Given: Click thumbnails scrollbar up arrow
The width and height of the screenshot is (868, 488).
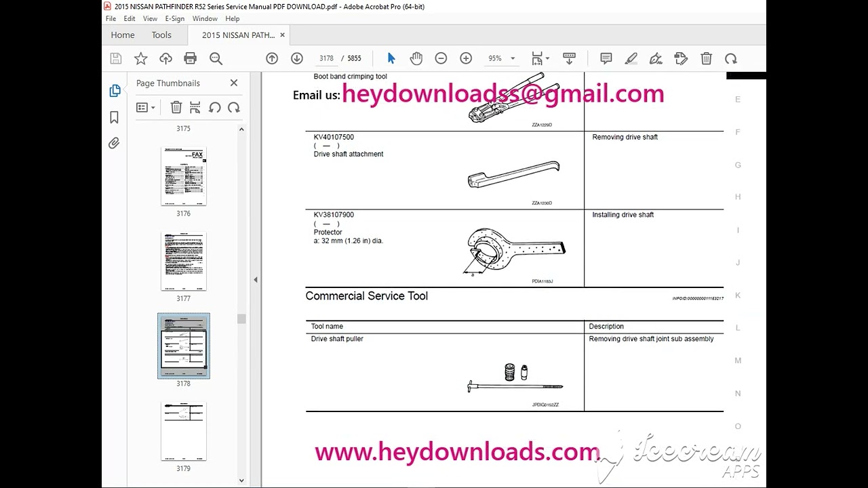Looking at the screenshot, I should 241,129.
